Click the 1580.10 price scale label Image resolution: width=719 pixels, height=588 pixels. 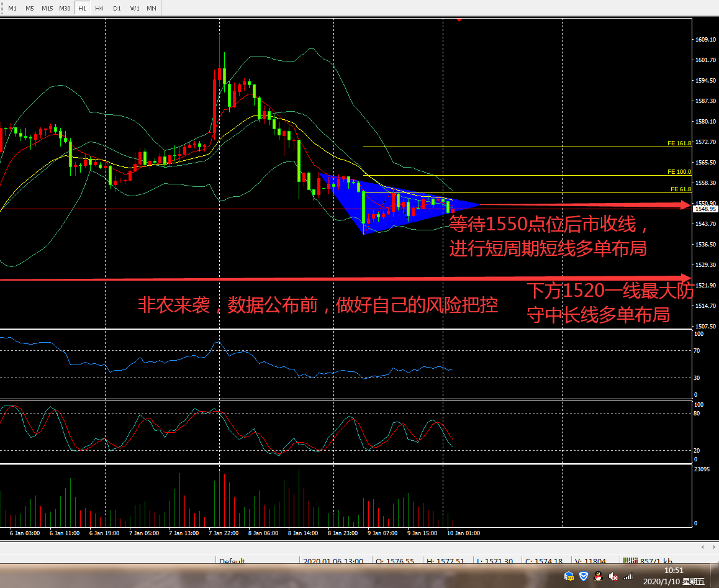point(706,122)
